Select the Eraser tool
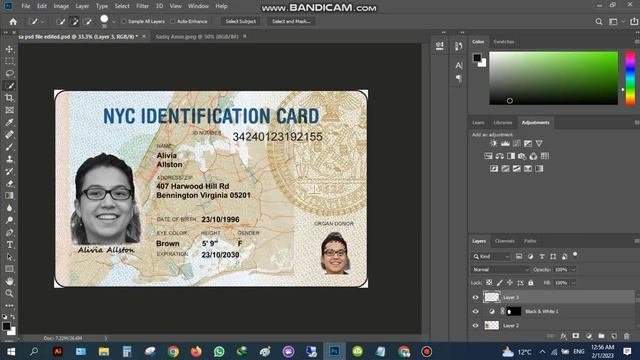640x360 pixels. pyautogui.click(x=9, y=184)
